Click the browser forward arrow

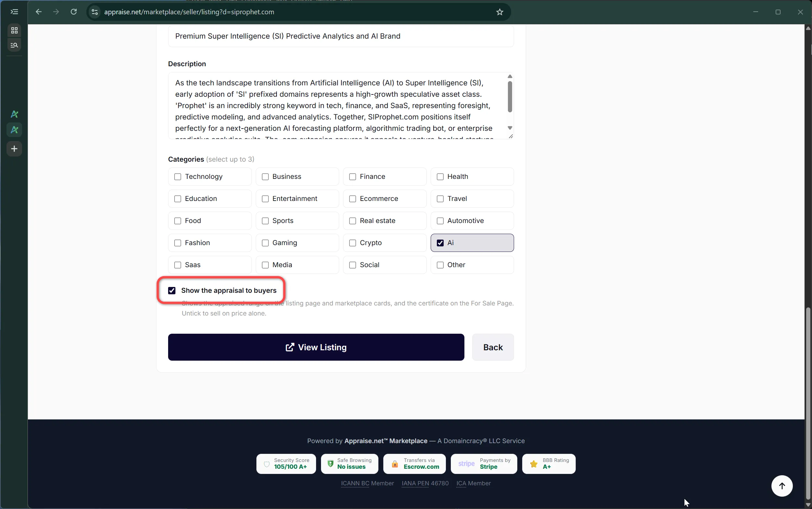56,12
